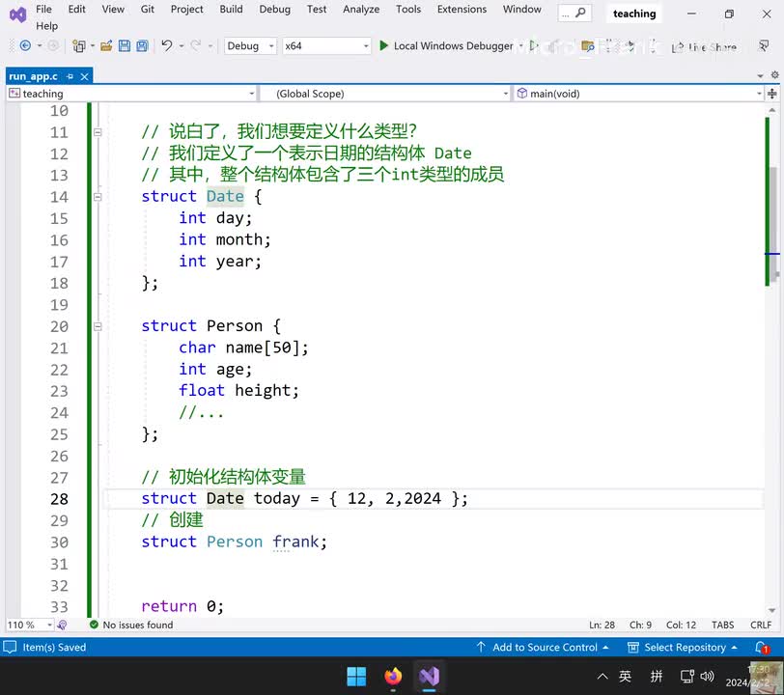784x695 pixels.
Task: Expand the teaching project dropdown
Action: 251,94
